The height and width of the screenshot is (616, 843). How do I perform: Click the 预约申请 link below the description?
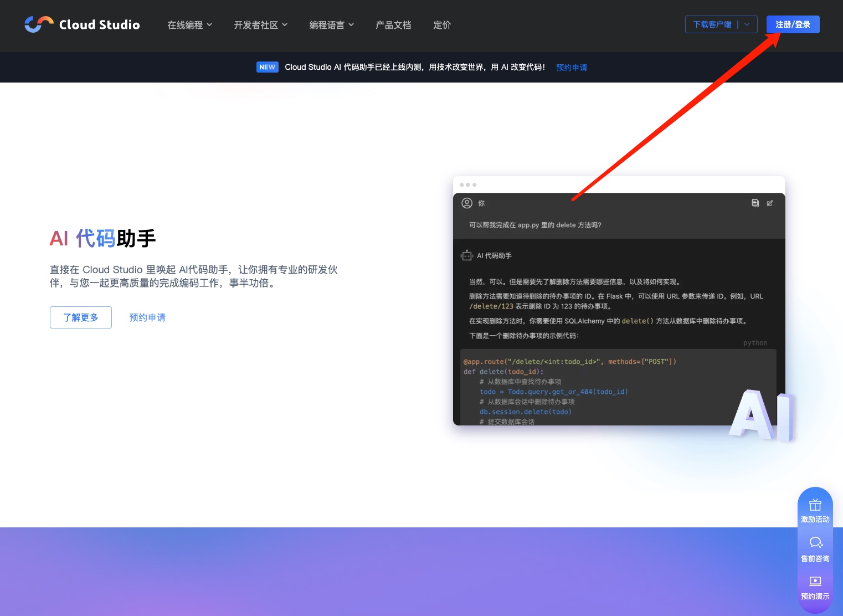pyautogui.click(x=147, y=317)
